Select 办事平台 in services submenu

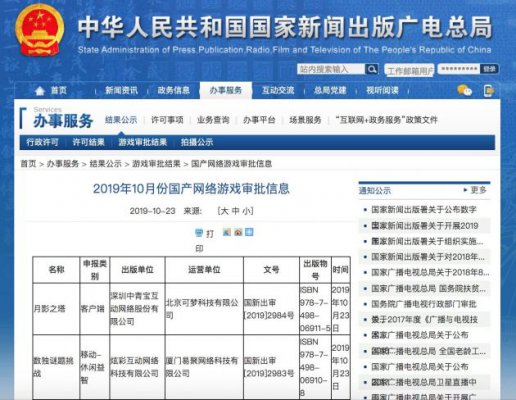[259, 120]
